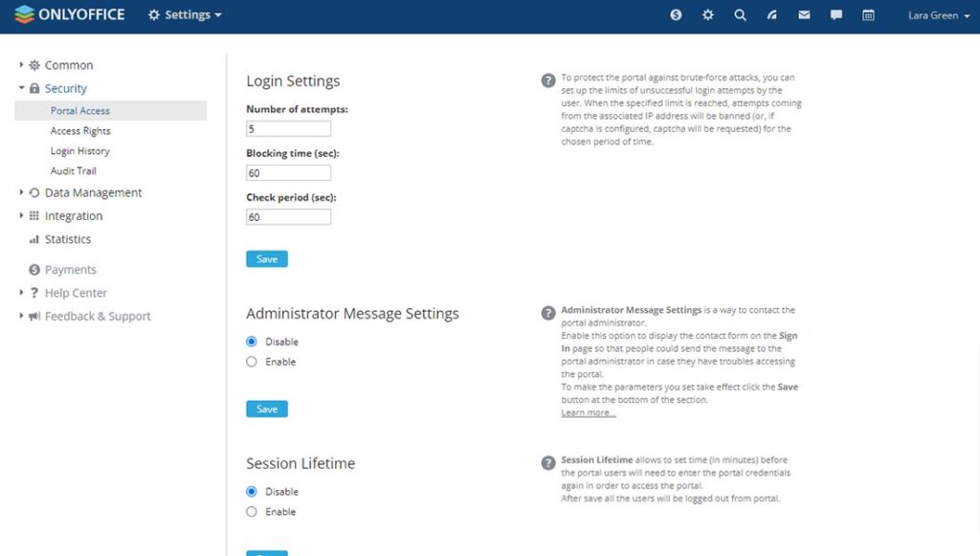Click help icon beside Login Settings description
980x556 pixels.
(x=548, y=80)
